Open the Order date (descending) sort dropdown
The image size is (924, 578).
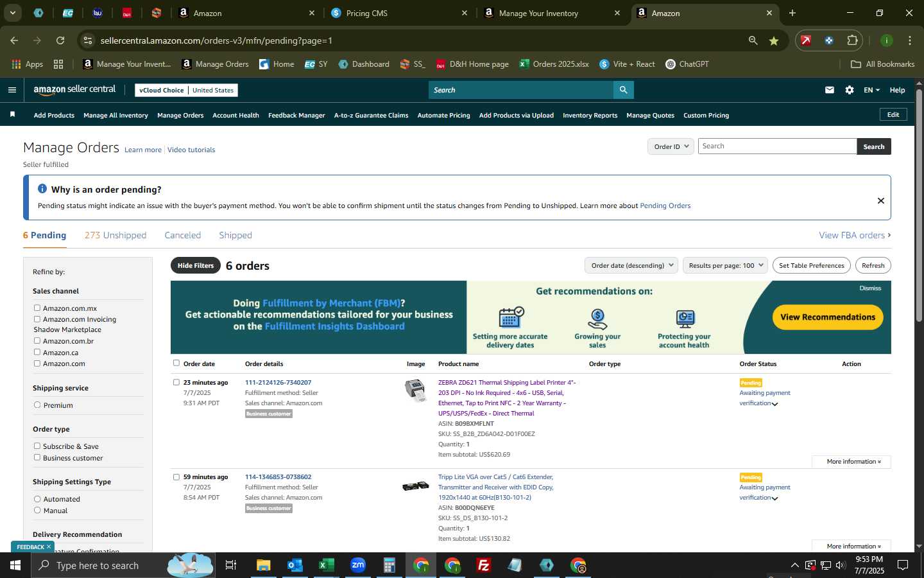click(x=631, y=265)
